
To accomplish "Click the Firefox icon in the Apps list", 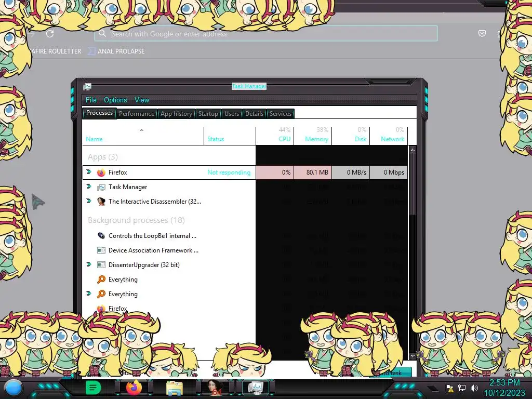I will [x=101, y=172].
